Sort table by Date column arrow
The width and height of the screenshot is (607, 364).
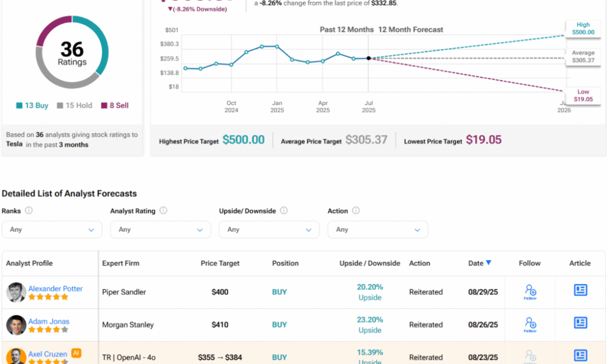(x=489, y=263)
